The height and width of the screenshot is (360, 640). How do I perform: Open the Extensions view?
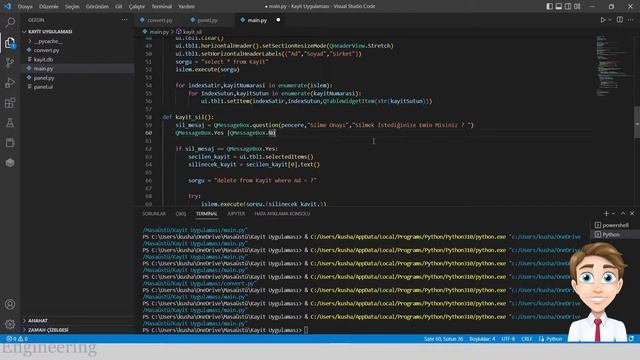tap(10, 102)
